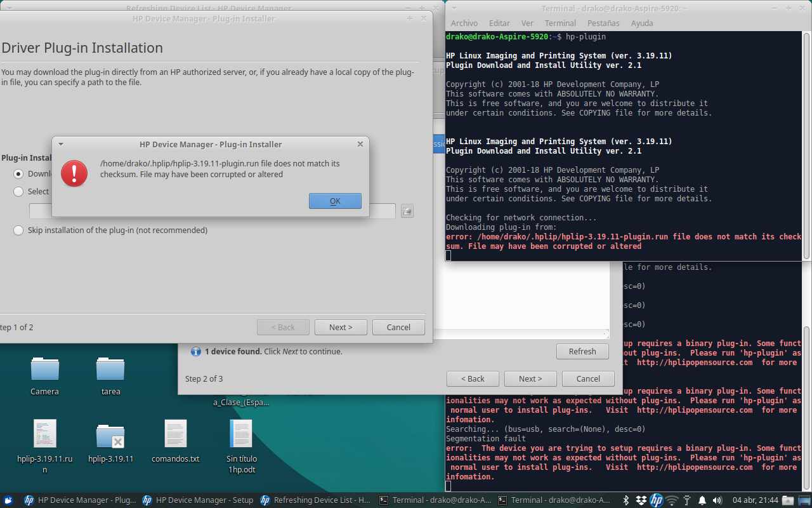Click Next in Plug-in Installer wizard
Image resolution: width=812 pixels, height=508 pixels.
341,327
